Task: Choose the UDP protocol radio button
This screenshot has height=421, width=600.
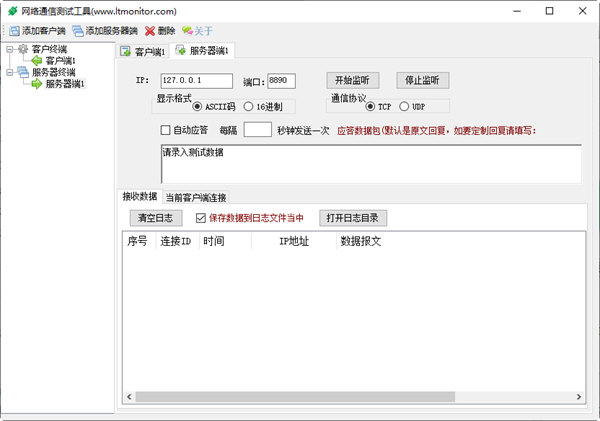Action: click(404, 106)
